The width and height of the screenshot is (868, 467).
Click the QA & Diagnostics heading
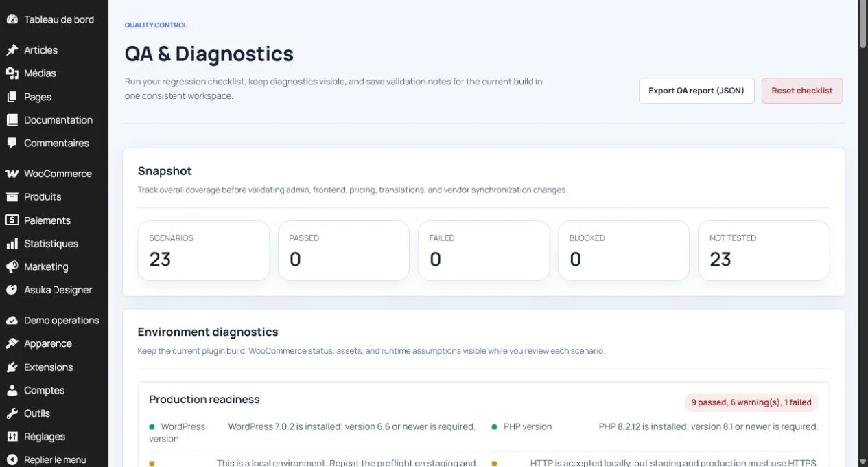209,54
